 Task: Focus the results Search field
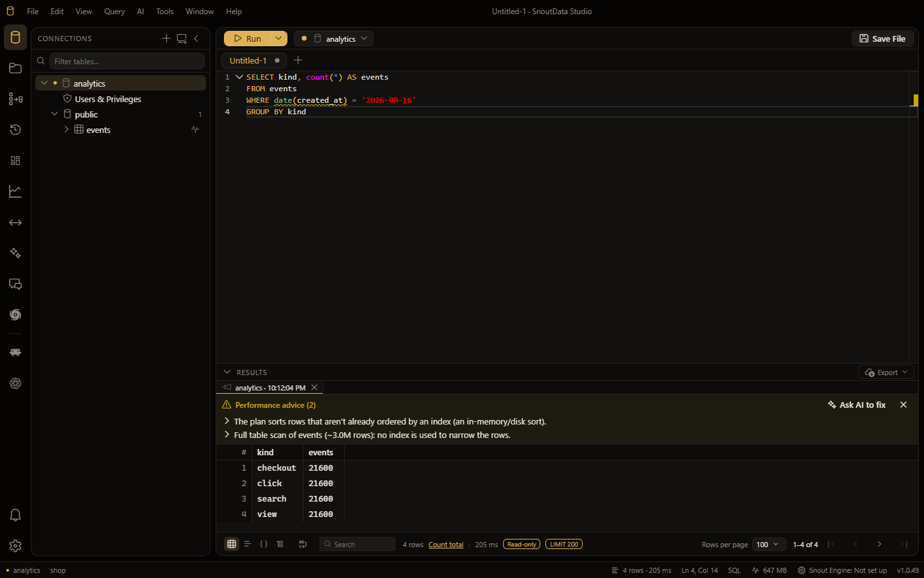click(357, 544)
